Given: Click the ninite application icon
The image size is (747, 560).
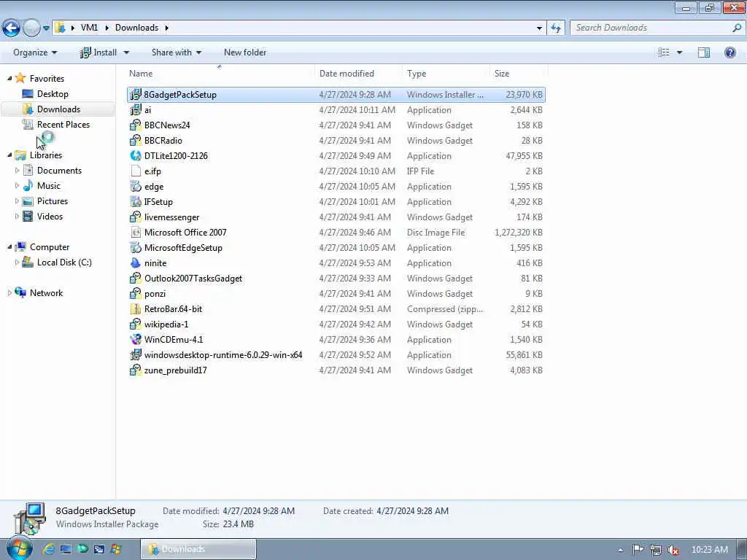Looking at the screenshot, I should (x=136, y=262).
